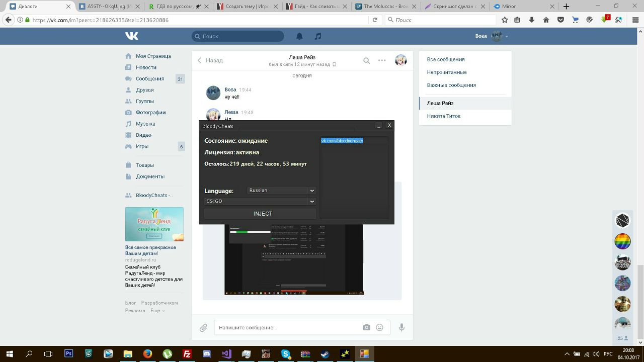Open Сообщения in sidebar
The height and width of the screenshot is (362, 644).
coord(149,79)
